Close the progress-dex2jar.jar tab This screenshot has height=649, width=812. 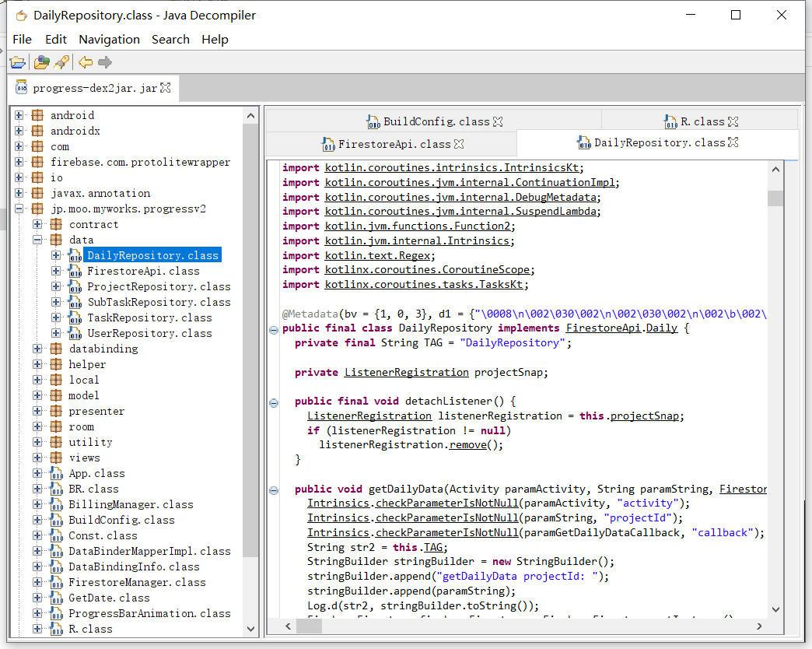coord(165,87)
